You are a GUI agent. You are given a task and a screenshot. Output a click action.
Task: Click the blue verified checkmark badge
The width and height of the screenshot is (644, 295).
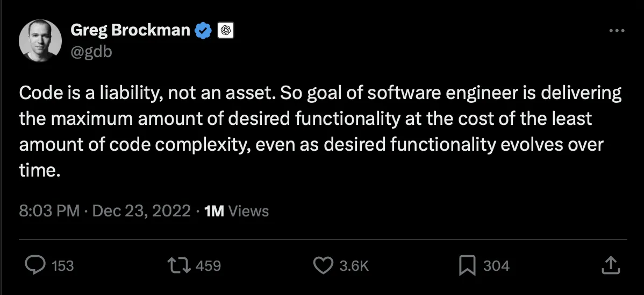tap(203, 31)
